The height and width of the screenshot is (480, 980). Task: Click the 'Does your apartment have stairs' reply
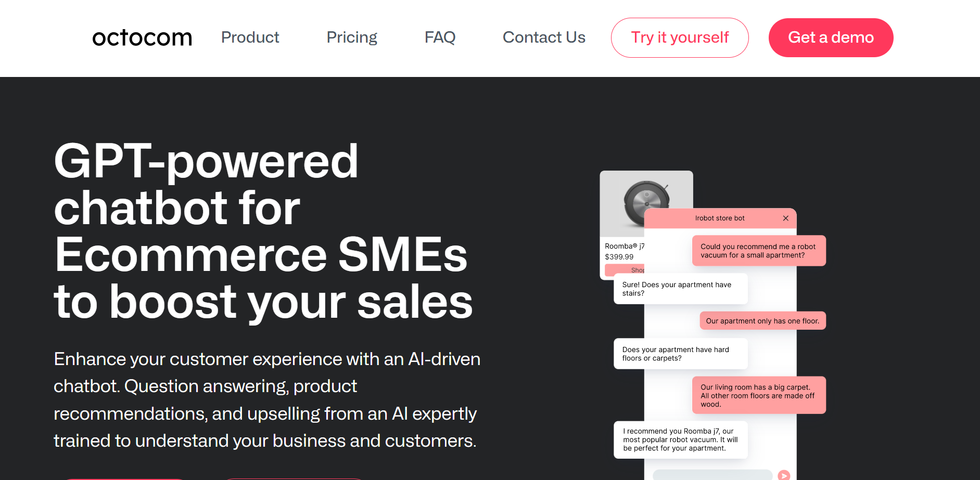(680, 289)
